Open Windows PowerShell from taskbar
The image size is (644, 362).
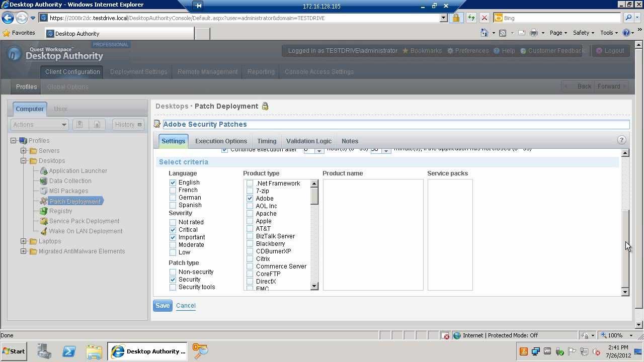point(69,351)
